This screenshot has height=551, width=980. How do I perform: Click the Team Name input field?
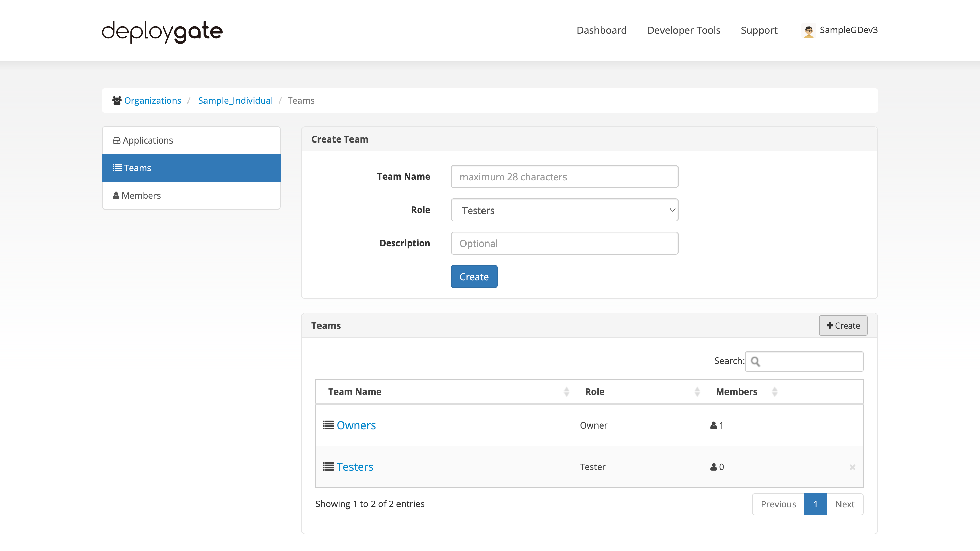pyautogui.click(x=564, y=177)
